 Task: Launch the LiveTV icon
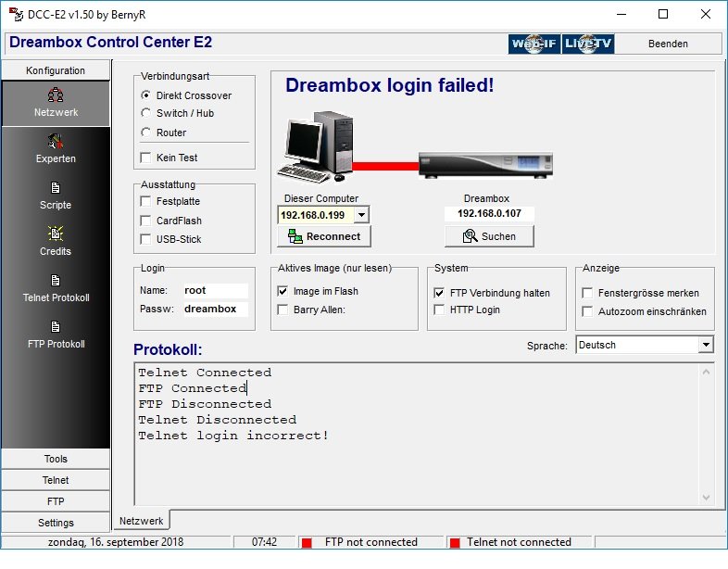point(588,44)
